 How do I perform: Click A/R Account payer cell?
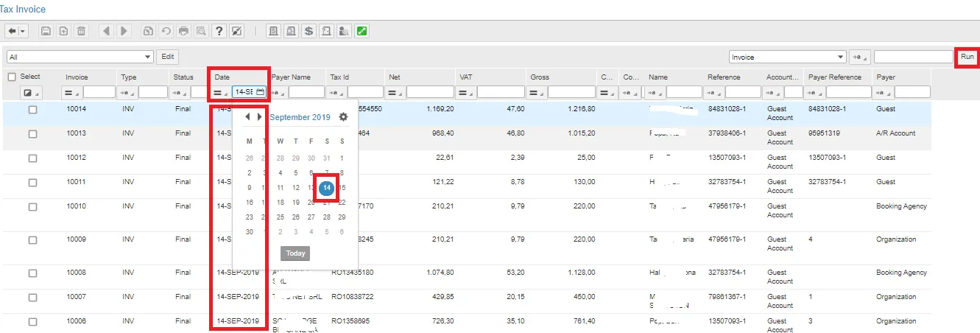click(x=895, y=133)
